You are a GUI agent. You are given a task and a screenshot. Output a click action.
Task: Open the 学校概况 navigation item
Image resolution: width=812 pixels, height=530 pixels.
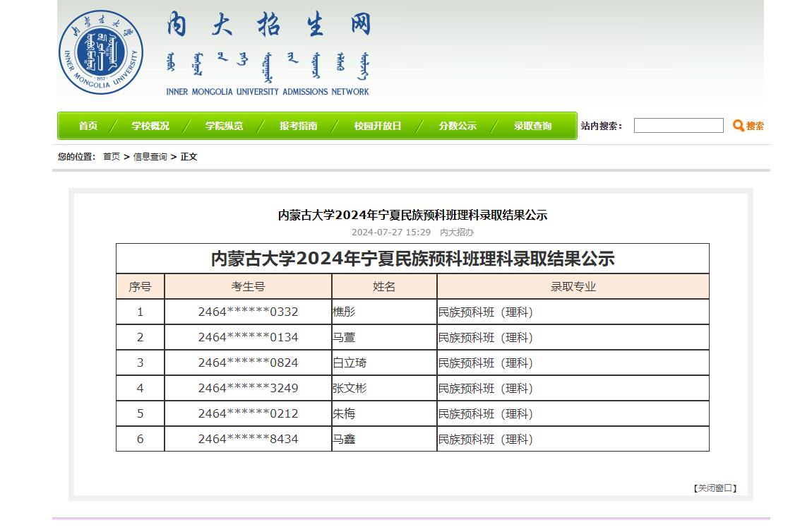(x=150, y=126)
